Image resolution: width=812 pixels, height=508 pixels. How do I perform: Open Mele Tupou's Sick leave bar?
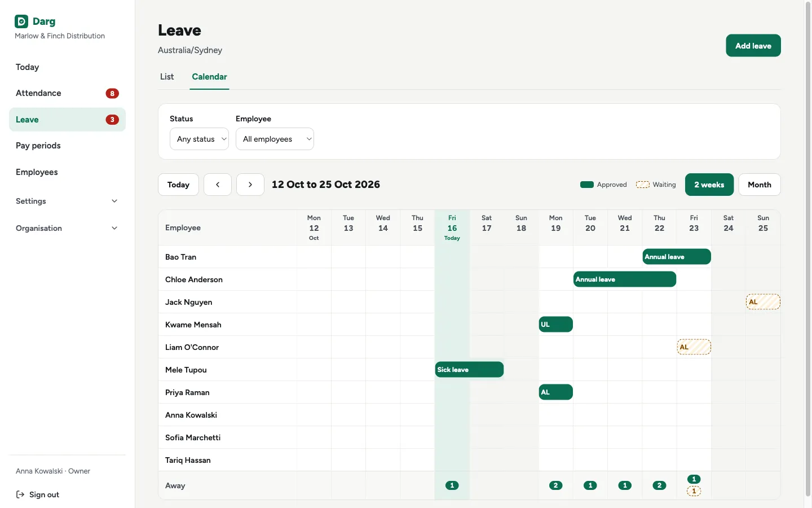pos(469,370)
